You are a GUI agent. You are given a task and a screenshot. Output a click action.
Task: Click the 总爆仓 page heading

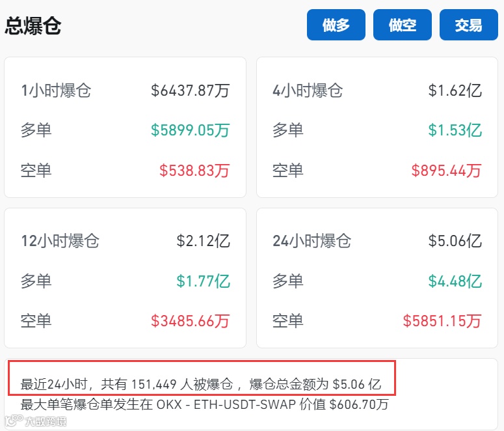click(x=33, y=25)
